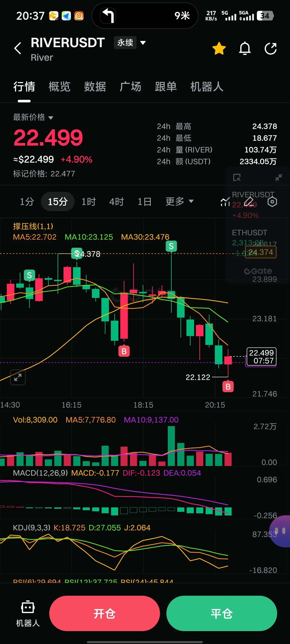Tap the orange target app status icon
The height and width of the screenshot is (644, 290).
pyautogui.click(x=79, y=16)
